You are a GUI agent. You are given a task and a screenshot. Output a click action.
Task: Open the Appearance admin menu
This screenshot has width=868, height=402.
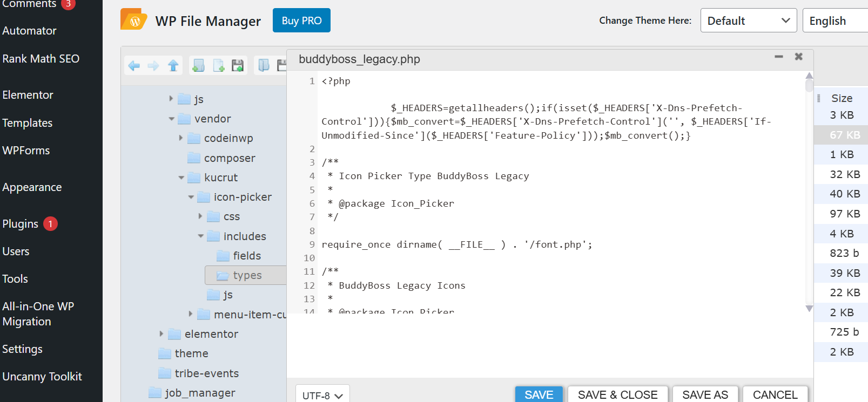point(32,187)
